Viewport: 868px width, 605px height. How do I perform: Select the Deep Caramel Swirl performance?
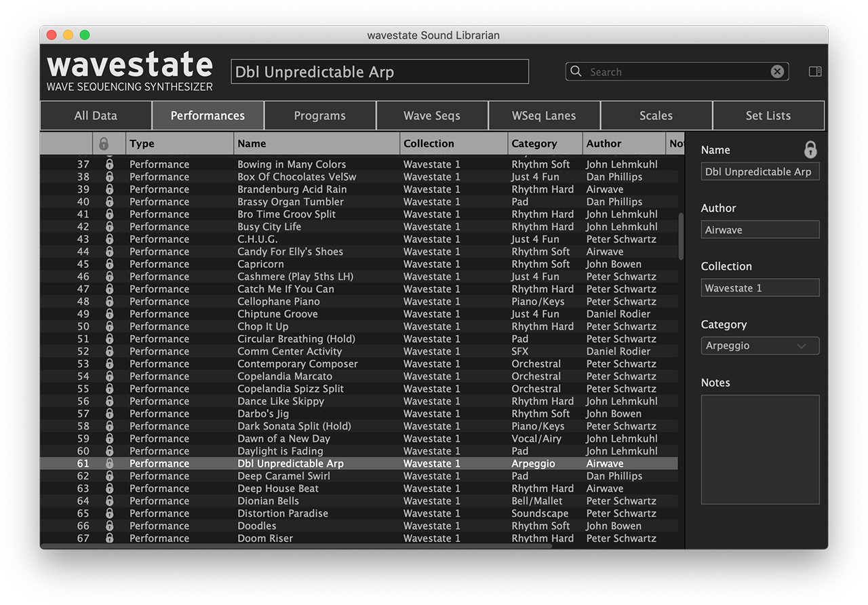tap(359, 476)
